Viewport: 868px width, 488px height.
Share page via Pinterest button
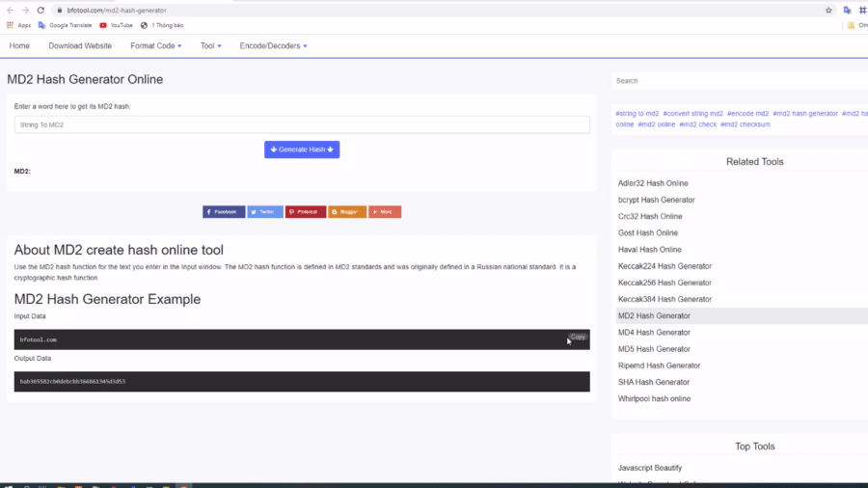coord(306,211)
